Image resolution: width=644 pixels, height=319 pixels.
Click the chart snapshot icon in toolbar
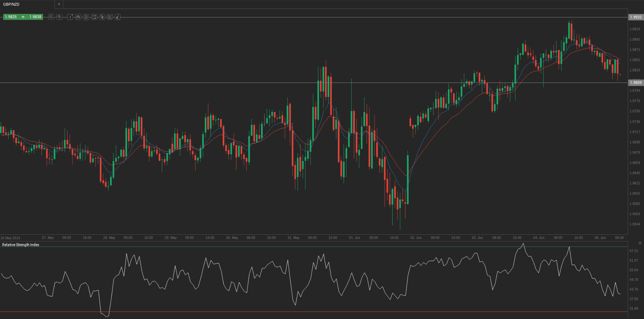pyautogui.click(x=94, y=17)
